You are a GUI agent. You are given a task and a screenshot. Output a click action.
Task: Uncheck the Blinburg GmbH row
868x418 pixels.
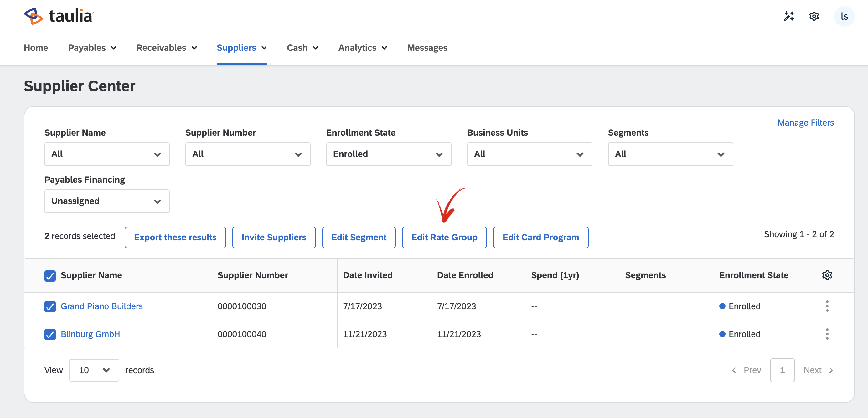[50, 334]
